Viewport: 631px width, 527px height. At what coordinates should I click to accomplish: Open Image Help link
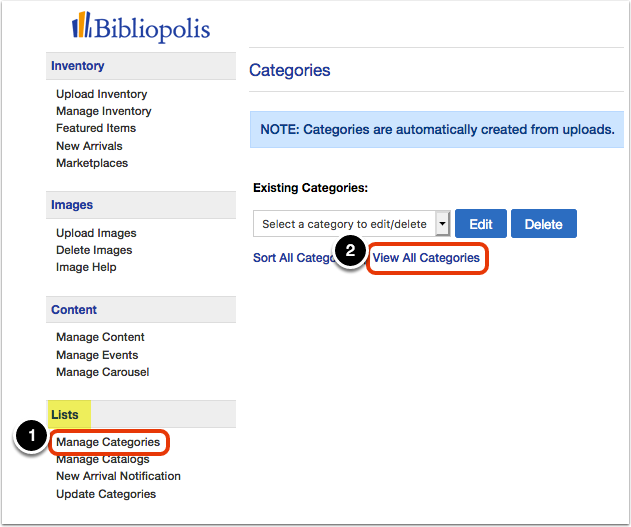coord(86,267)
